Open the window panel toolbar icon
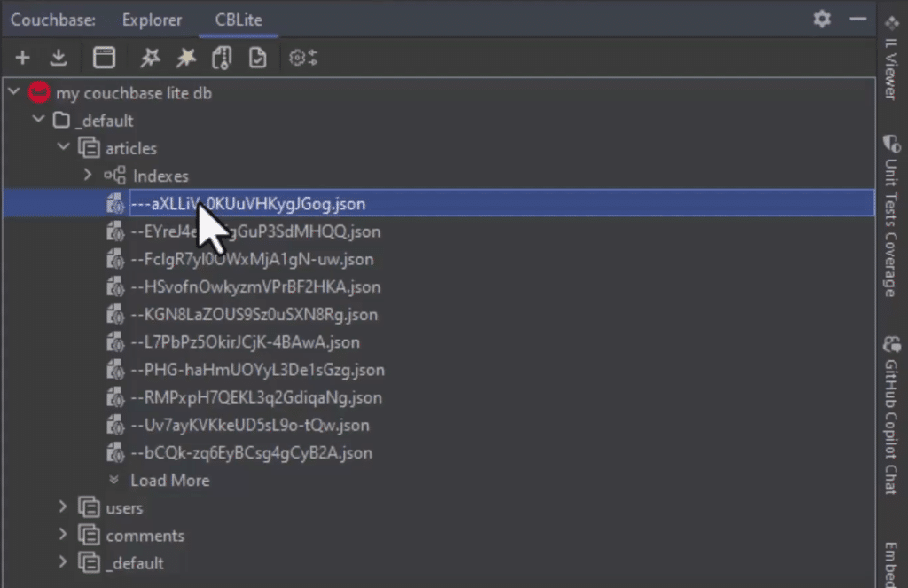The image size is (908, 588). click(104, 59)
